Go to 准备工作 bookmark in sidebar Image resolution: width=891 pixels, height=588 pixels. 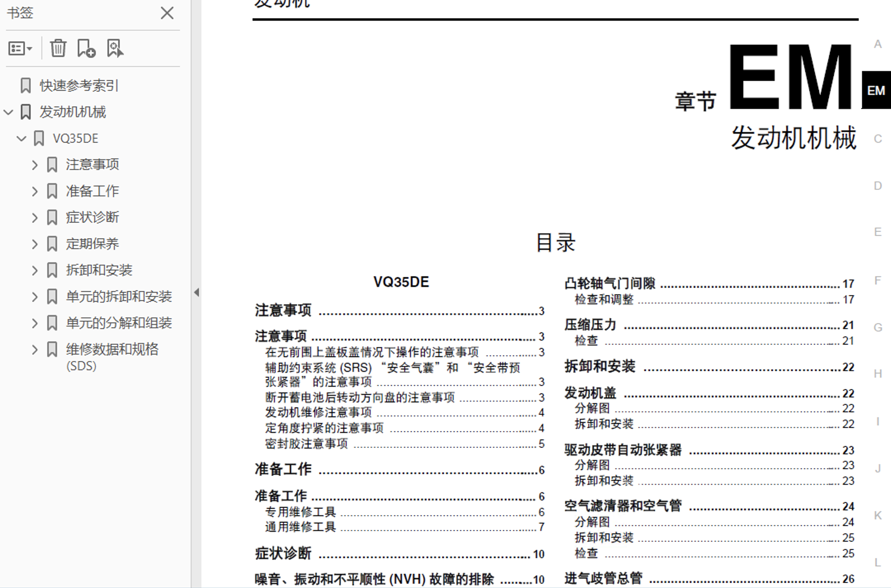92,191
